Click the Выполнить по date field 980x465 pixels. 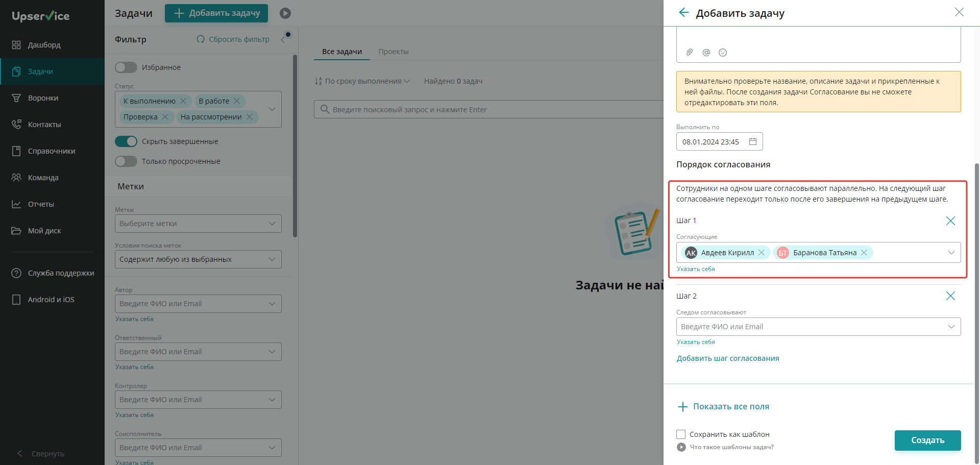[720, 141]
